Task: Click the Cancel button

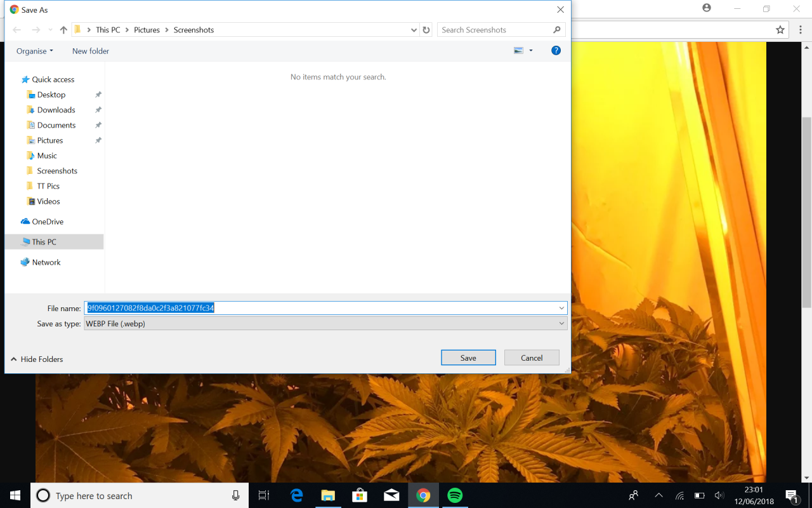Action: point(532,358)
